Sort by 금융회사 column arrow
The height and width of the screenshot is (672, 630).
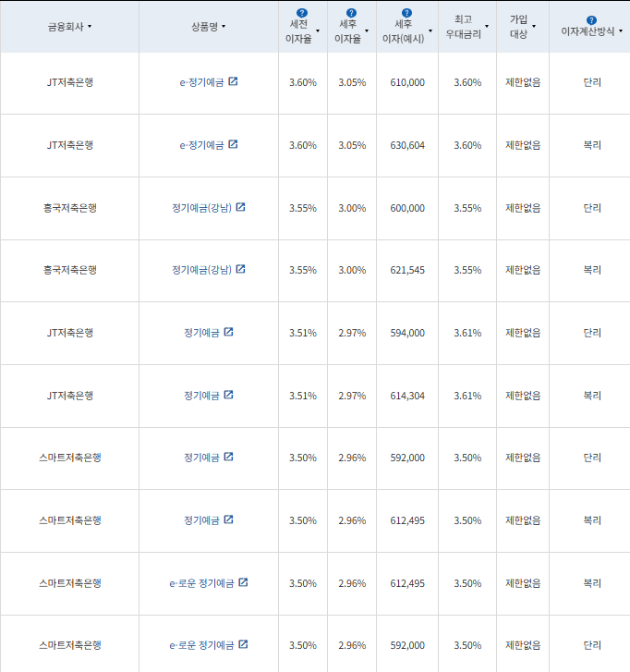click(90, 27)
